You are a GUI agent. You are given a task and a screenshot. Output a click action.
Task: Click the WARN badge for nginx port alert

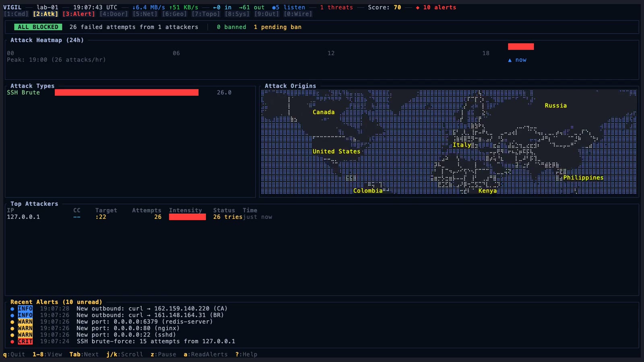coord(25,328)
